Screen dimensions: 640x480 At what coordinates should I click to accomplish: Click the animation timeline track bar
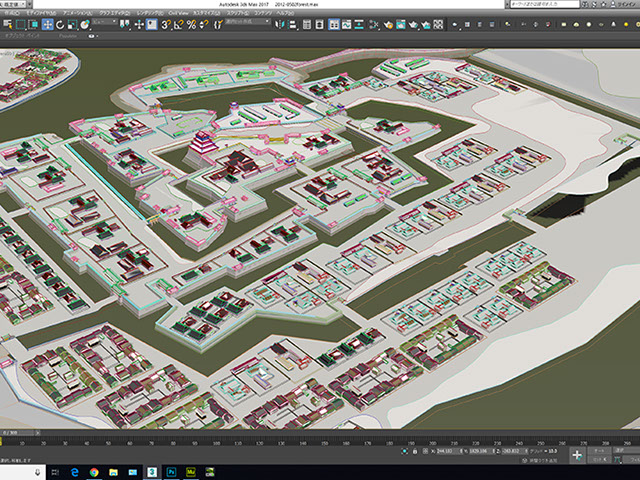click(x=300, y=440)
